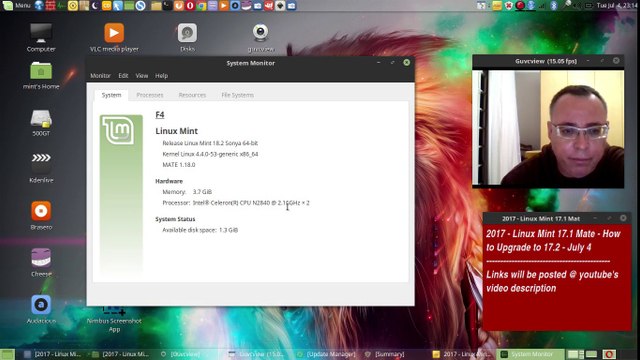Viewport: 640px width, 360px height.
Task: Switch to Update Manager in the taskbar
Action: [x=327, y=354]
